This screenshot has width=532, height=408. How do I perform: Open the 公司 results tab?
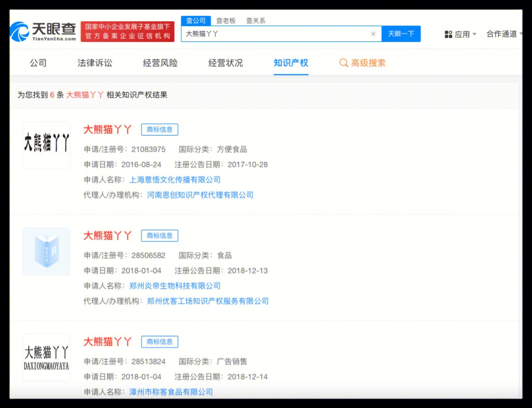point(38,63)
